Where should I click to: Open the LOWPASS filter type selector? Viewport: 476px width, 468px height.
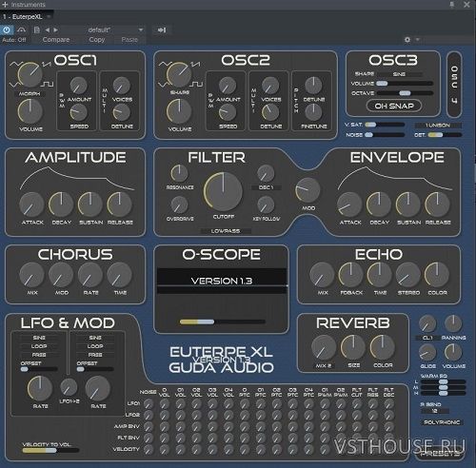coord(226,231)
